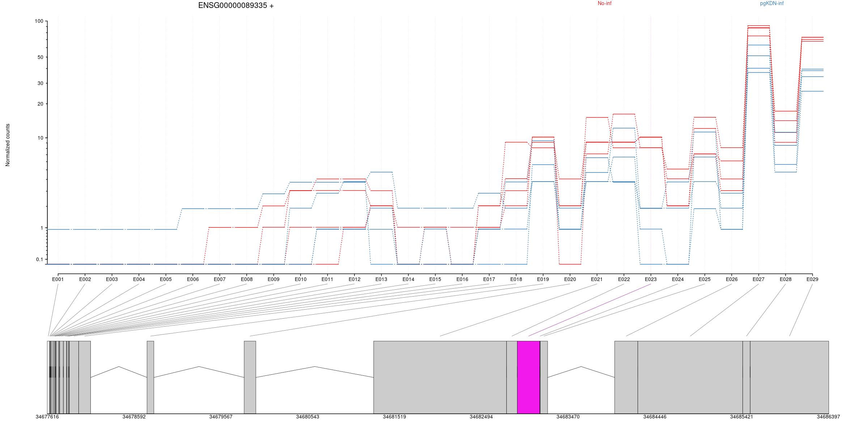Click the E021 exon label
The height and width of the screenshot is (434, 868).
click(x=597, y=279)
